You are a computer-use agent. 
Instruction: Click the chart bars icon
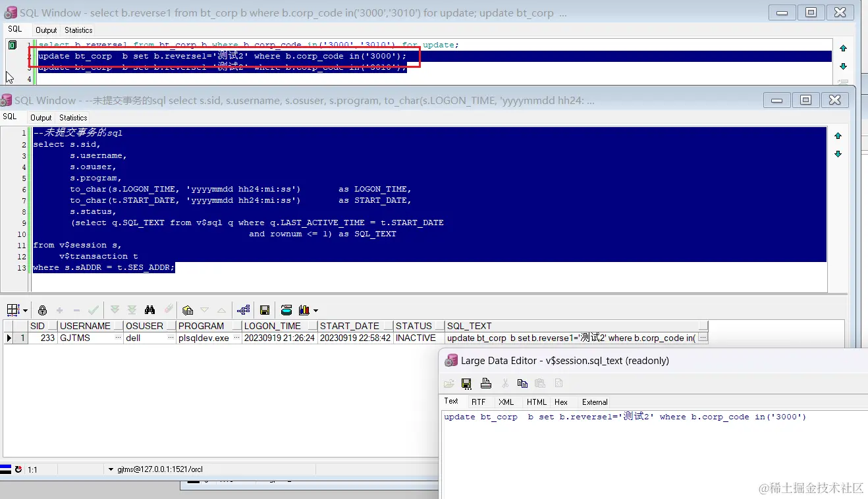304,310
